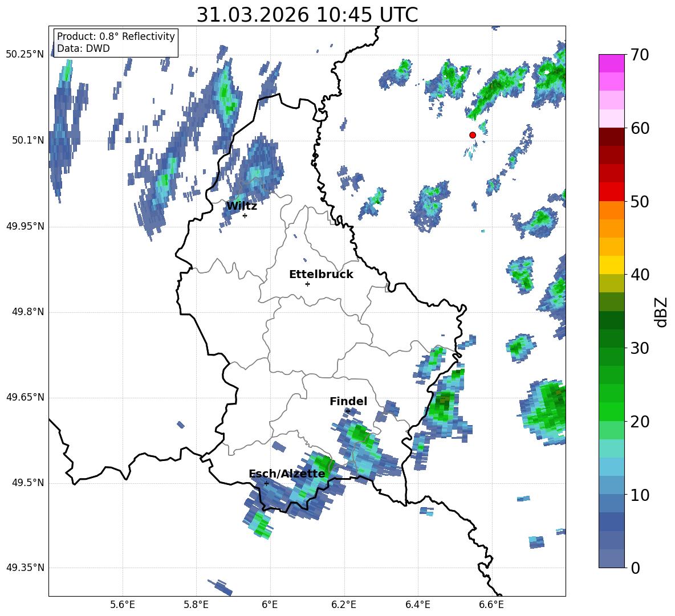The height and width of the screenshot is (616, 675).
Task: Click the 49.95°N latitude label
Action: (x=25, y=226)
